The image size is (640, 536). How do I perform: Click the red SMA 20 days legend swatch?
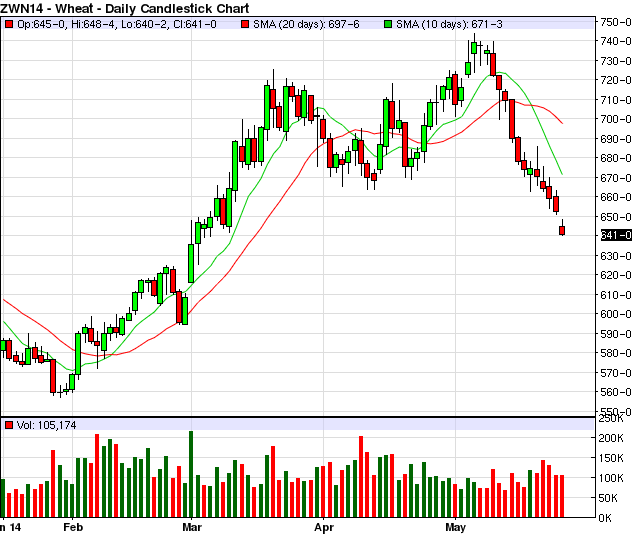[244, 24]
